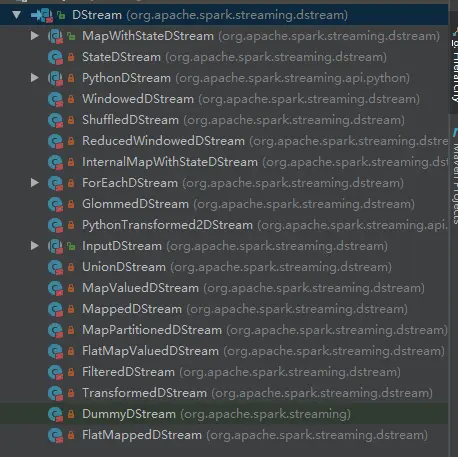This screenshot has height=457, width=458.
Task: Open the Hierarchy tool window tab
Action: tap(455, 67)
